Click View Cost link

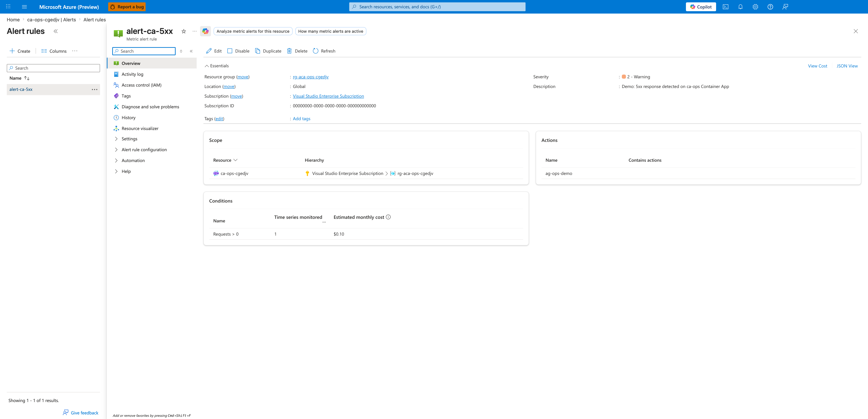817,66
